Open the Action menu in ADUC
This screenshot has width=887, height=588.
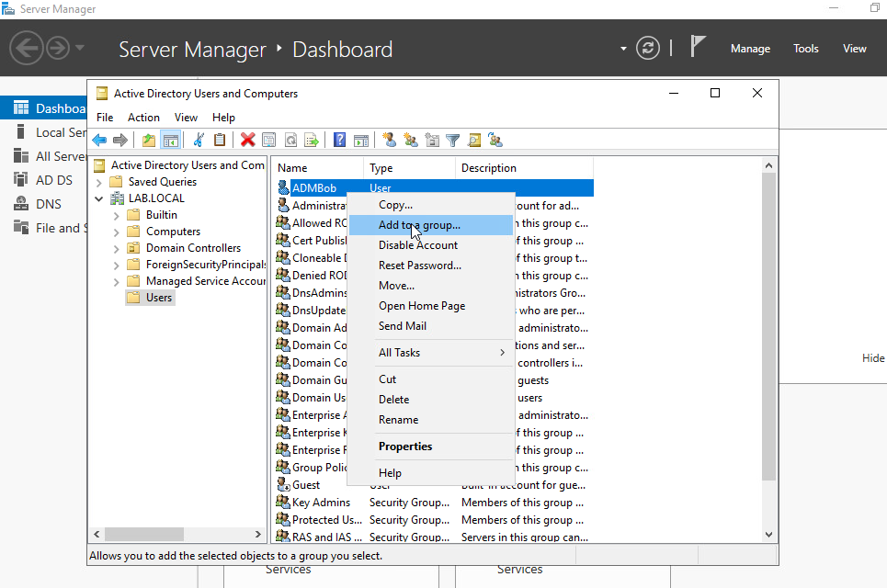143,118
